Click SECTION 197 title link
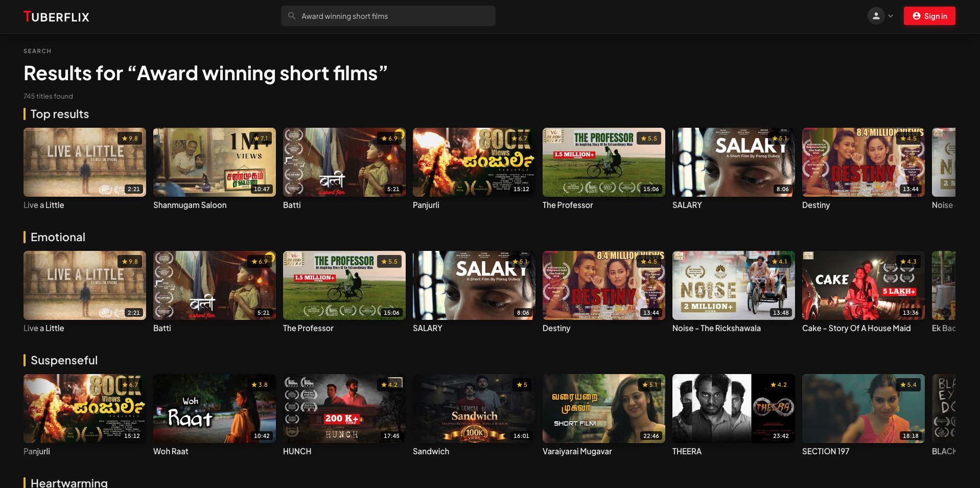Screen dimensions: 980x488 [x=826, y=451]
